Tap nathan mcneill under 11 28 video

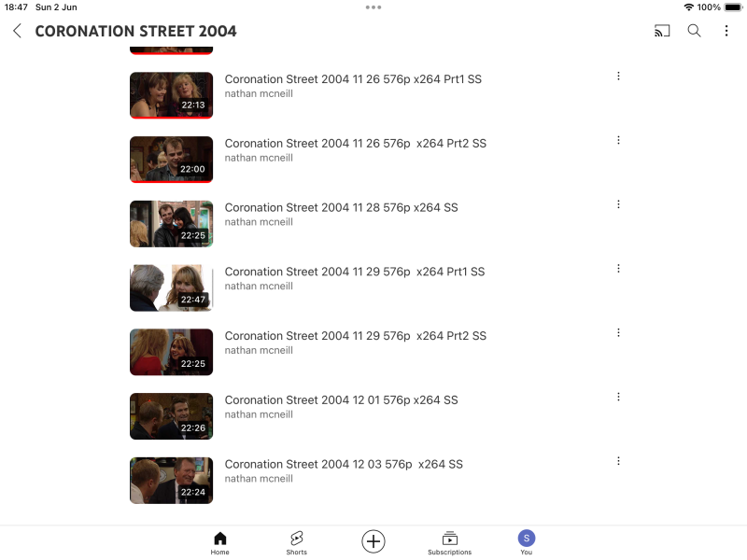(x=259, y=222)
